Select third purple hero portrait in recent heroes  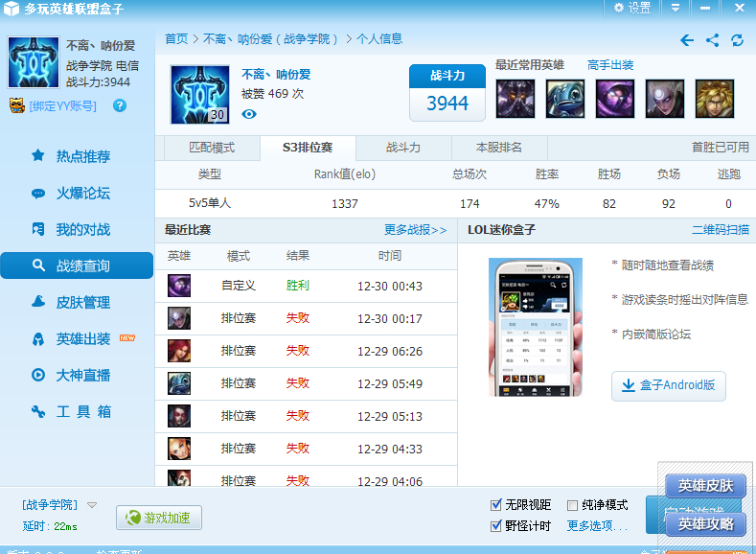[x=615, y=99]
